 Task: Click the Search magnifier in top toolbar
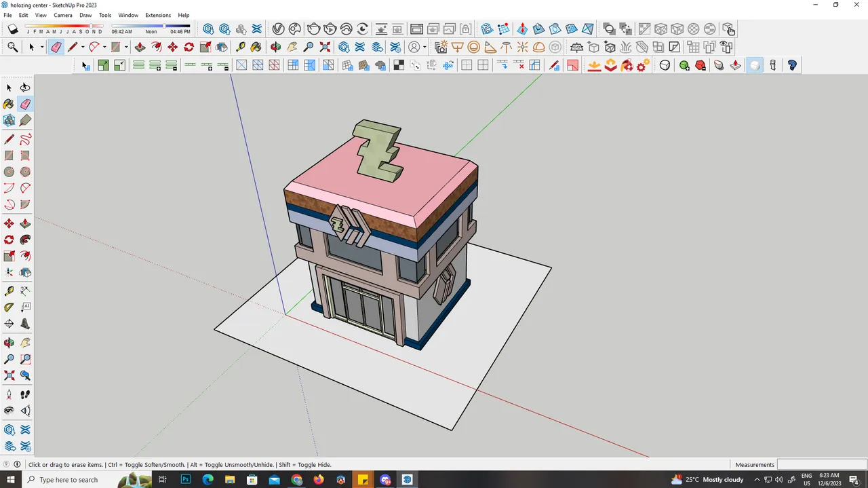(12, 47)
